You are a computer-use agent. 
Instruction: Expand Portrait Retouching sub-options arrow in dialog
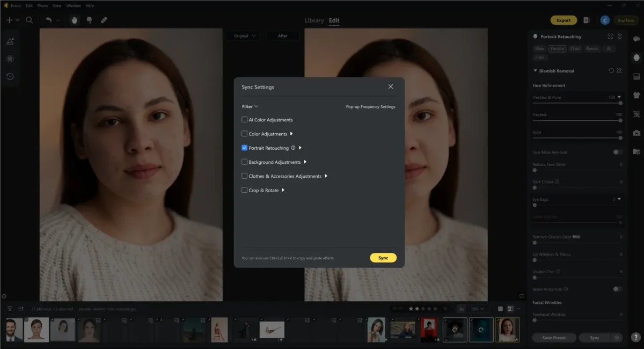coord(301,148)
